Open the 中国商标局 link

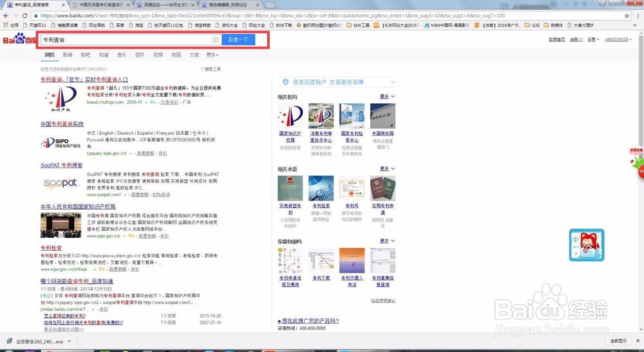click(x=383, y=133)
